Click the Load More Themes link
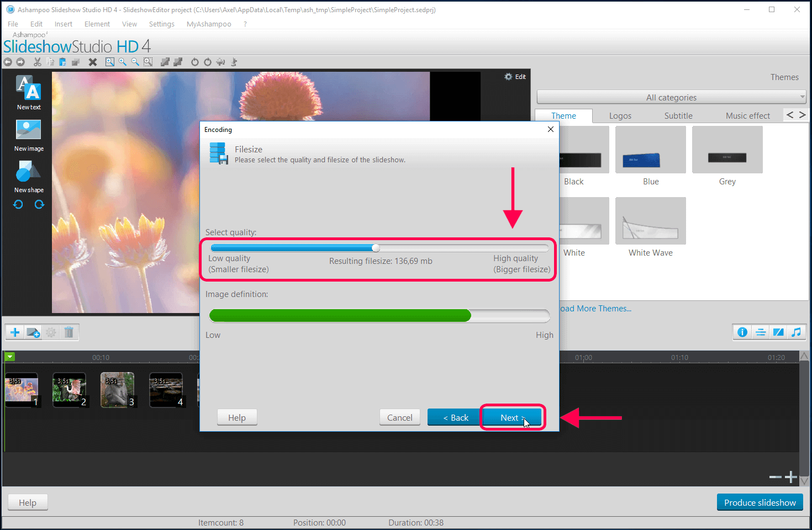This screenshot has width=812, height=530. 595,309
